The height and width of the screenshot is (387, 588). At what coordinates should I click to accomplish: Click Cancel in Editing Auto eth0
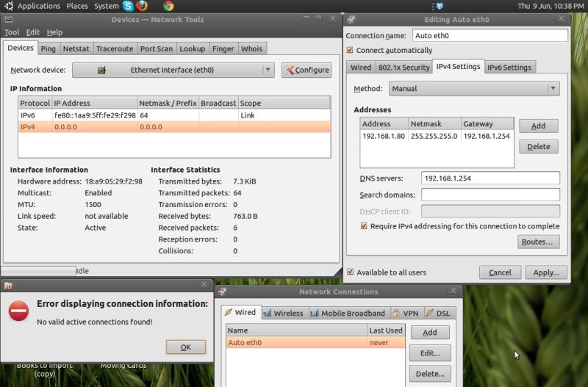point(500,272)
